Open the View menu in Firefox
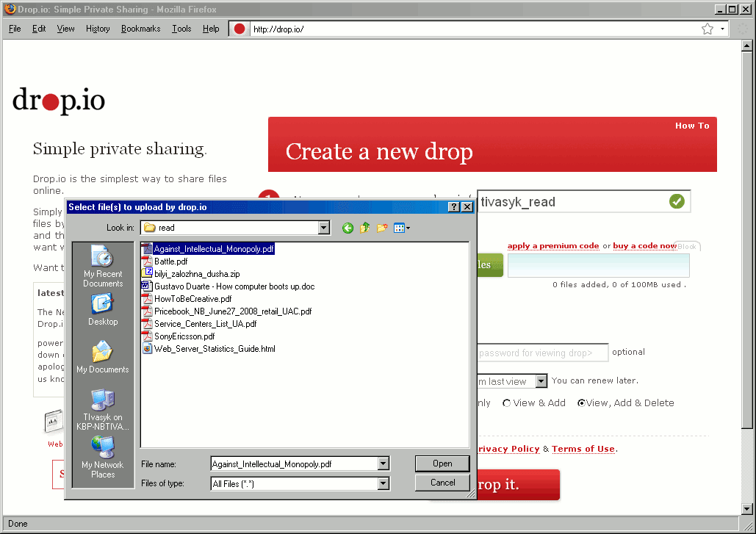 coord(65,29)
